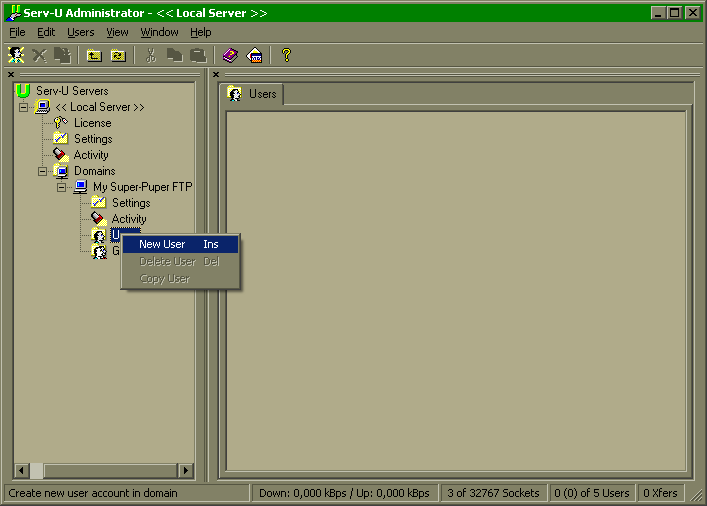The height and width of the screenshot is (506, 707).
Task: Click the yellow question mark icon
Action: 286,55
